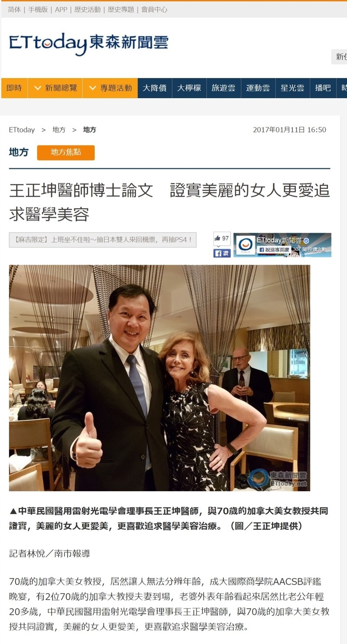Switch to 简体 language link
The image size is (347, 644).
[14, 9]
